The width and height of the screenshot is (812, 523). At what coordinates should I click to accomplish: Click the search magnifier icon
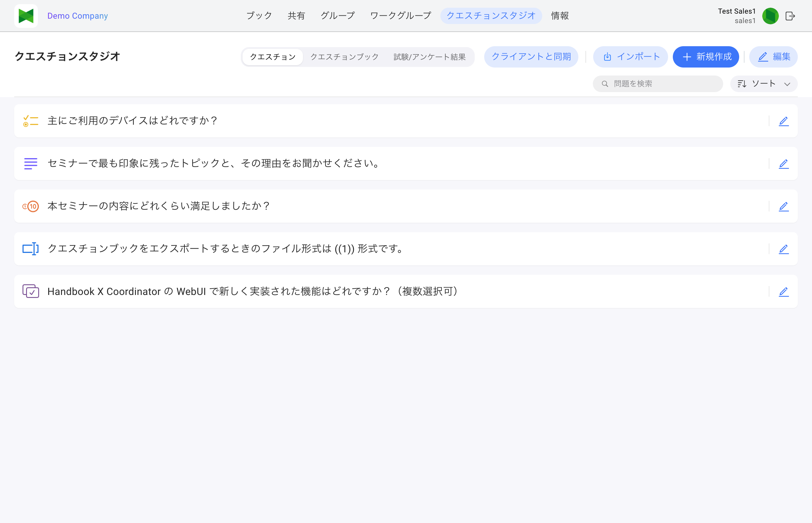[605, 84]
